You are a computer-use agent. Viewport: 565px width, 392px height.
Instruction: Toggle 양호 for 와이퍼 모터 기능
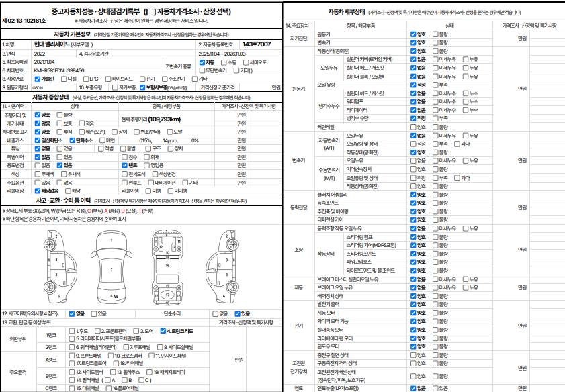pyautogui.click(x=413, y=321)
